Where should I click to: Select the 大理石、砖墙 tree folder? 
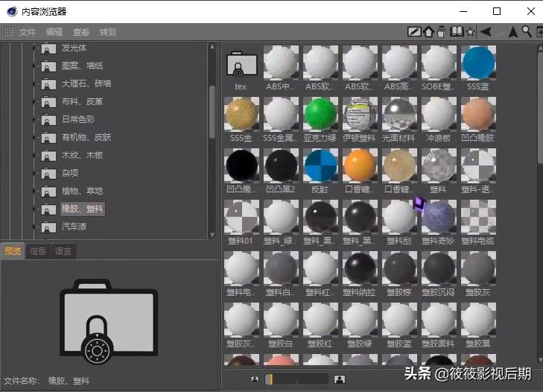point(86,83)
